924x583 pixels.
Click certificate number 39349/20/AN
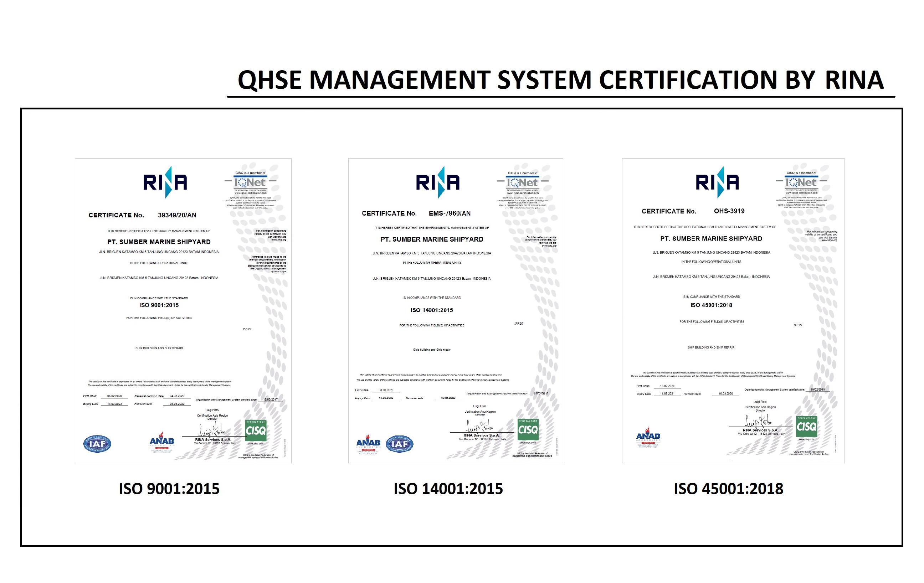pyautogui.click(x=177, y=215)
